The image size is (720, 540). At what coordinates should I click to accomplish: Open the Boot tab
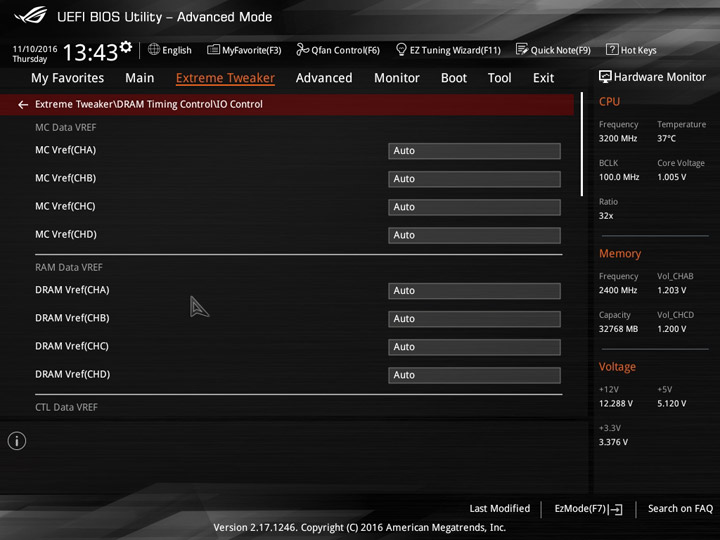click(x=454, y=78)
